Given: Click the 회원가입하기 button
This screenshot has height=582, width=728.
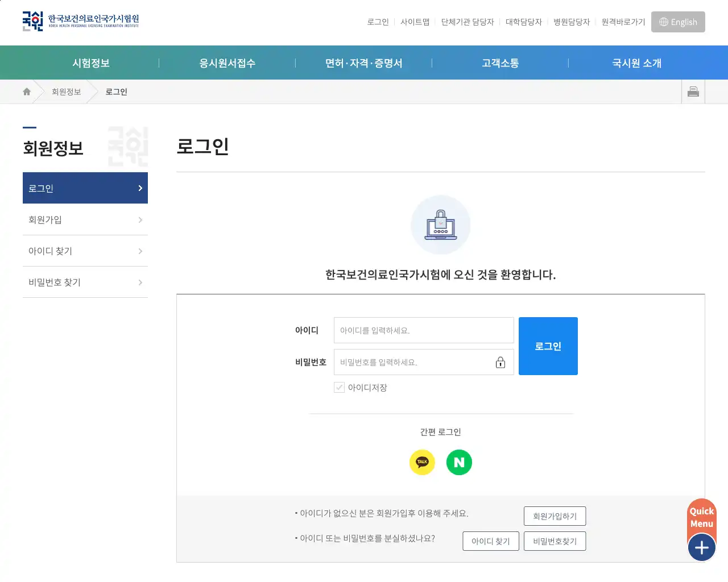Looking at the screenshot, I should pos(555,516).
